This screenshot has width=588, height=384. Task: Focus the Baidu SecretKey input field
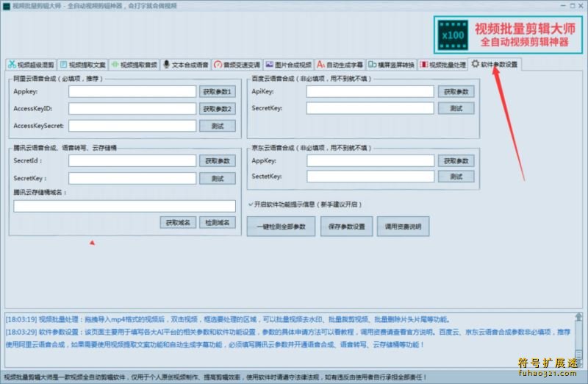(x=370, y=108)
